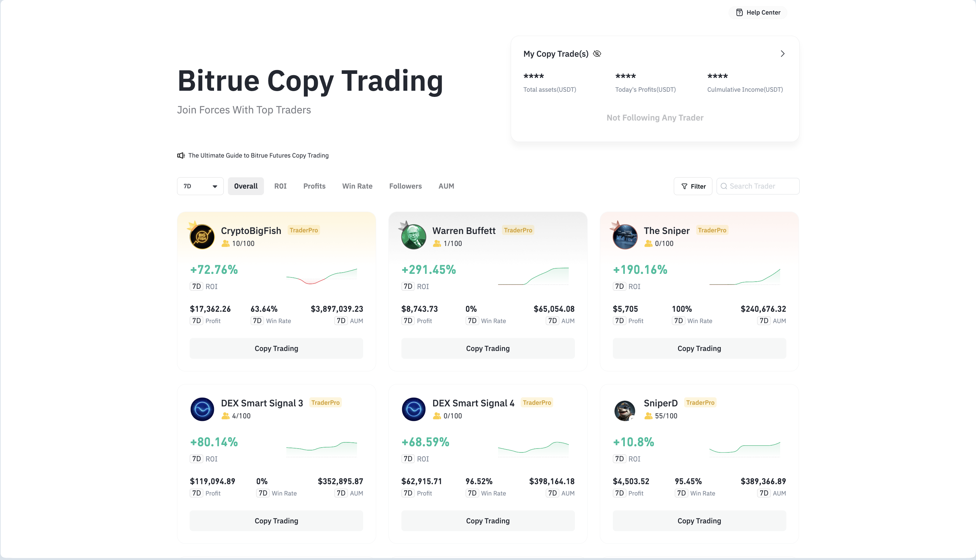Viewport: 976px width, 560px height.
Task: Click DEX Smart Signal 4 avatar
Action: point(413,409)
